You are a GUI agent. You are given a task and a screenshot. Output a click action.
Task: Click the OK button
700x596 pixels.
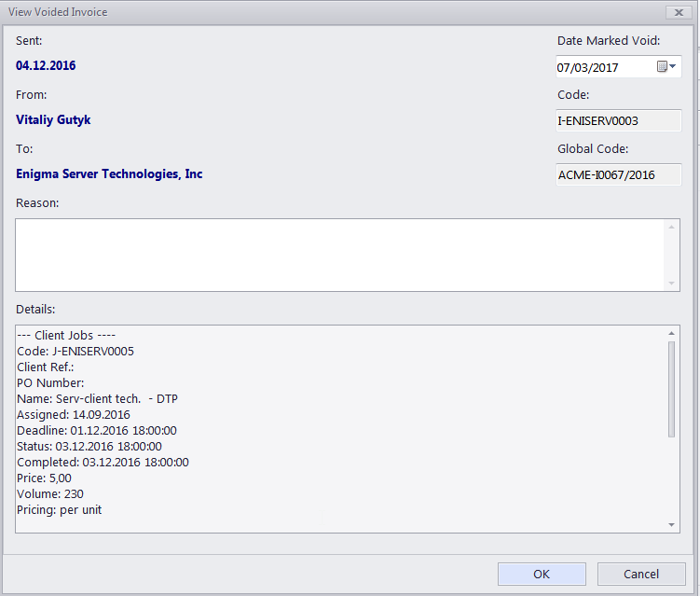[542, 575]
